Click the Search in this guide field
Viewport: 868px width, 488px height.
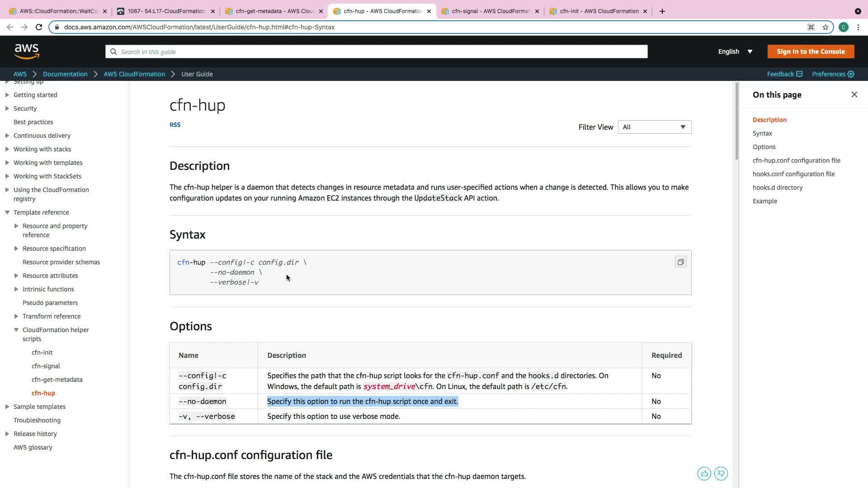pos(376,52)
